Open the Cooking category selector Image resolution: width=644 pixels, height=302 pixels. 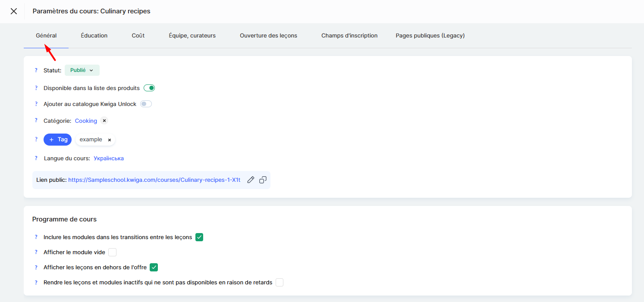click(x=86, y=121)
